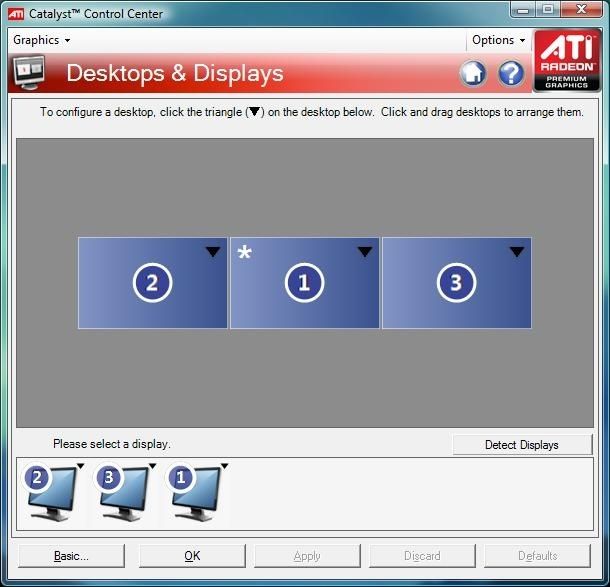Close the Catalyst Control Center window
The width and height of the screenshot is (610, 587).
[x=582, y=10]
